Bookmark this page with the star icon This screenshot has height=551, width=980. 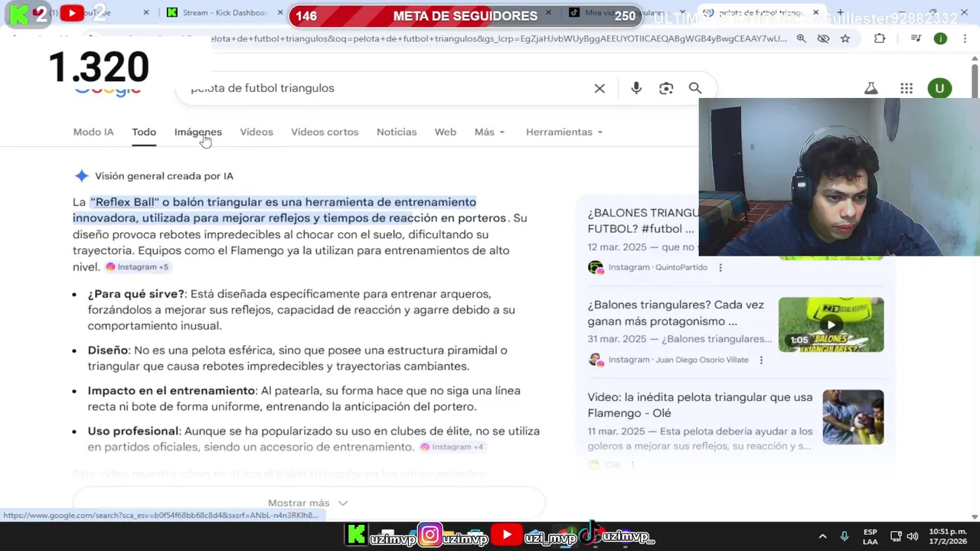click(x=845, y=38)
